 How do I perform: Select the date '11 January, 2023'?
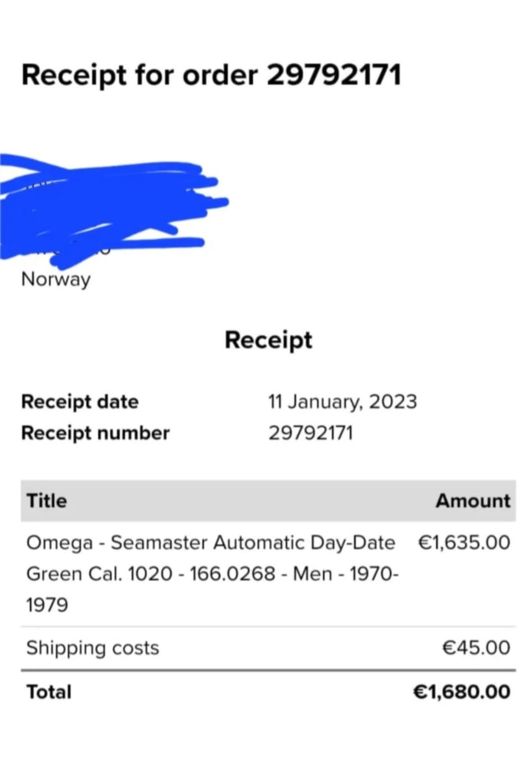[x=342, y=402]
